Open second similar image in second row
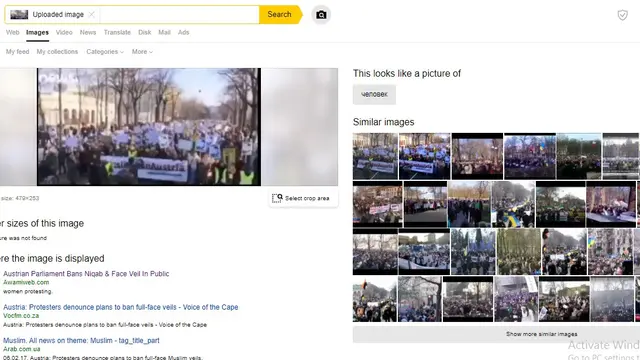Screen dimensions: 640x360 point(425,204)
